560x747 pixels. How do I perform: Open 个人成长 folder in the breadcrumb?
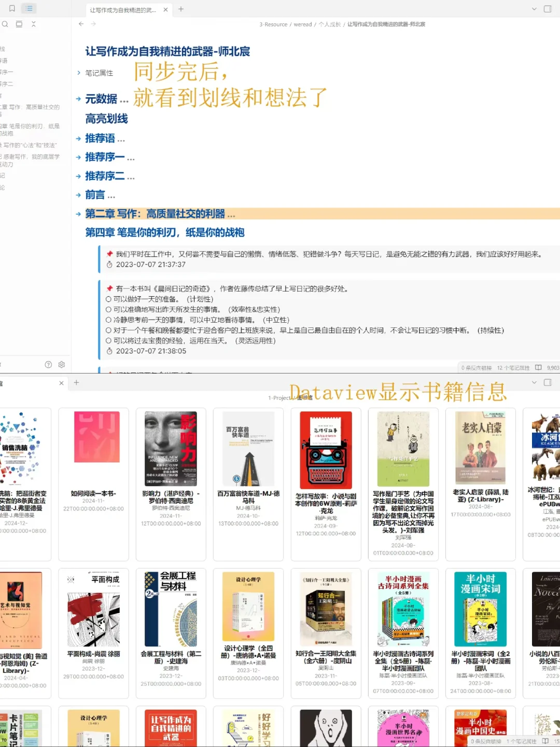click(x=330, y=24)
